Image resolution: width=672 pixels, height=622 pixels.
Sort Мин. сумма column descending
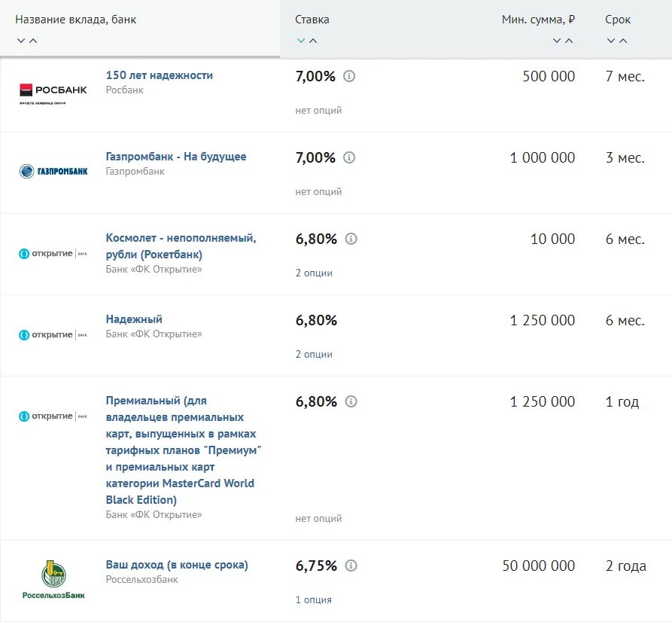[557, 41]
